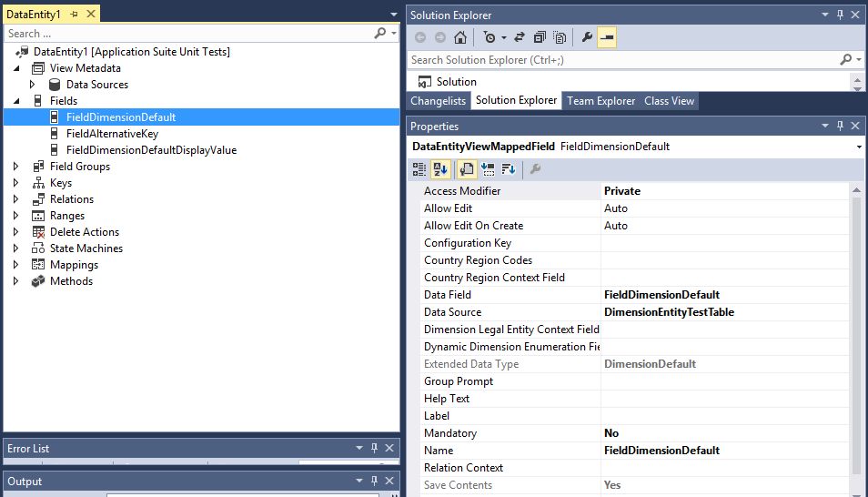Switch Properties grid to Categorized view
The width and height of the screenshot is (868, 497).
pos(419,169)
